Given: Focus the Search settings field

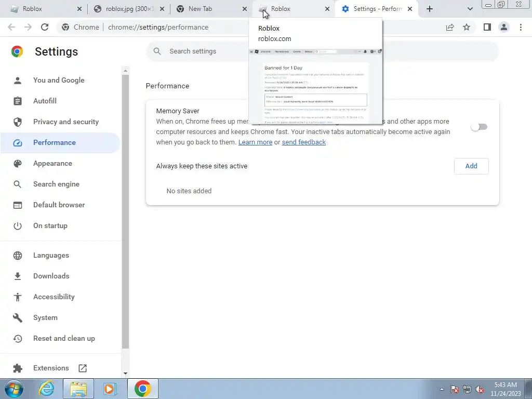Looking at the screenshot, I should (x=322, y=51).
